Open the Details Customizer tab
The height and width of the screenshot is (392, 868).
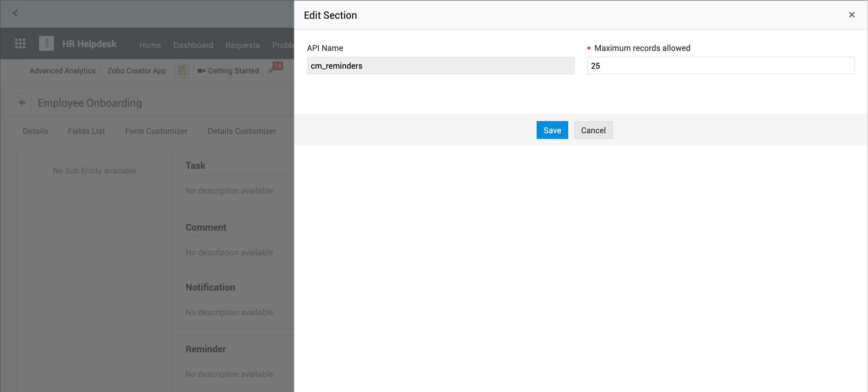click(241, 131)
